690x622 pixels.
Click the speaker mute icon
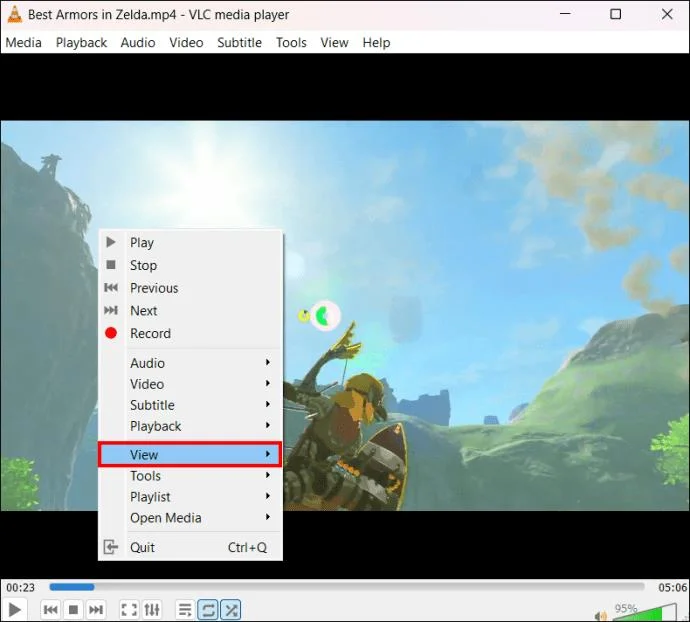pyautogui.click(x=600, y=615)
